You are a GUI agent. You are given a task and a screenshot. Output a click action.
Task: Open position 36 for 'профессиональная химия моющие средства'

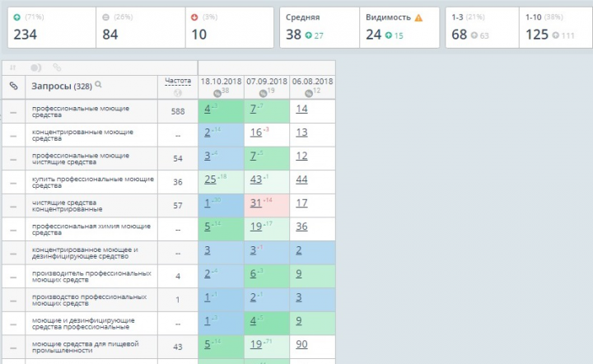point(301,226)
